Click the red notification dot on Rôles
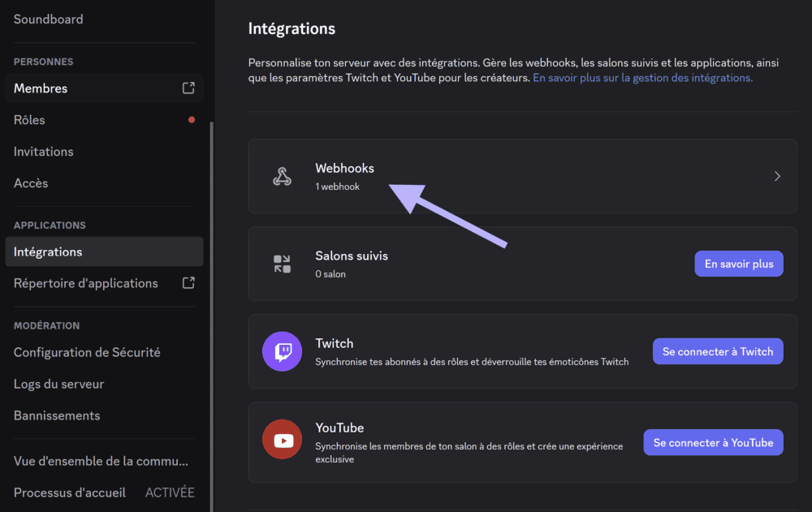Screen dimensions: 812x512 pos(192,119)
